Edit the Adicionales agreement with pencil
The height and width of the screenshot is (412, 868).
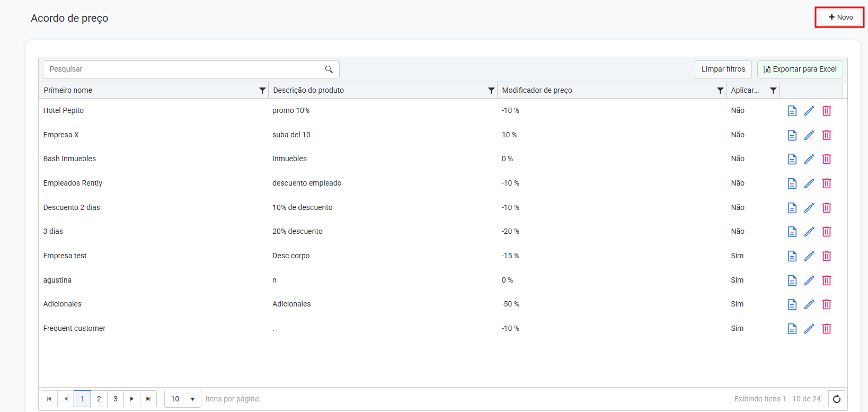tap(809, 304)
